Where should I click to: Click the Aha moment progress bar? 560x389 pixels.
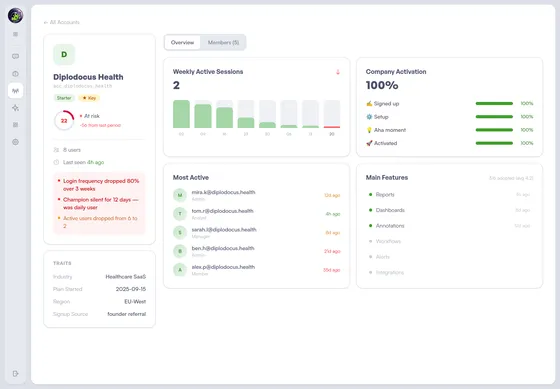[x=494, y=130]
